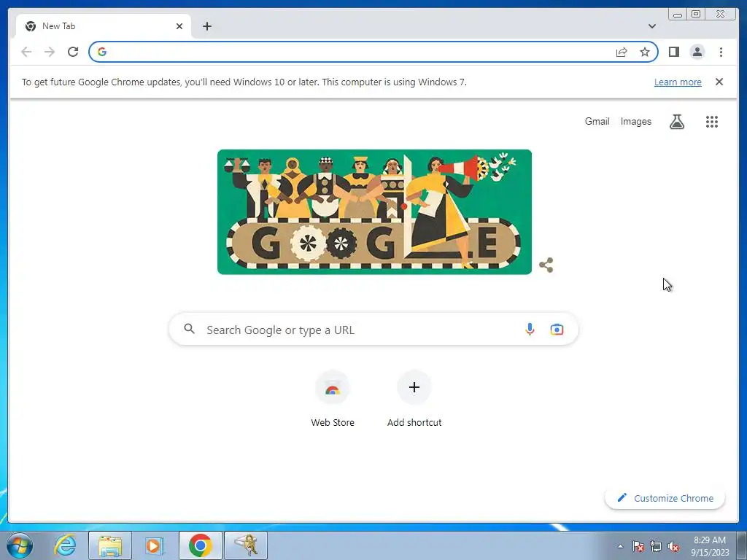Close the New Tab tab
This screenshot has width=747, height=560.
(179, 26)
